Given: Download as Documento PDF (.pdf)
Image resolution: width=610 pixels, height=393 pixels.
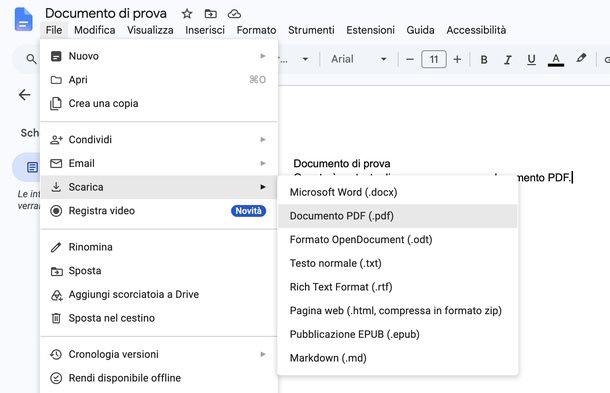Looking at the screenshot, I should pyautogui.click(x=398, y=216).
